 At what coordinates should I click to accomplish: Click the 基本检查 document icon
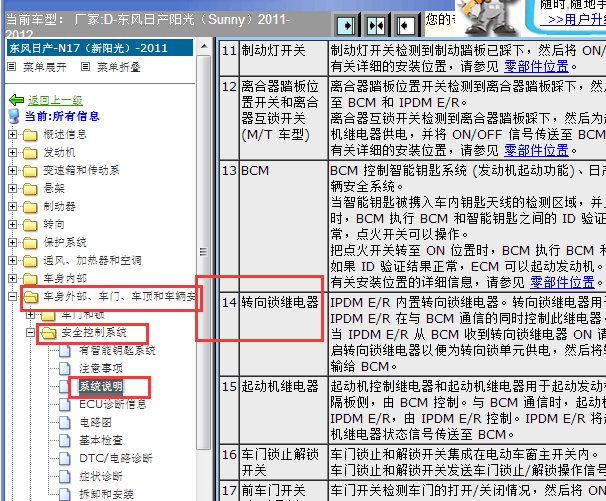click(65, 440)
